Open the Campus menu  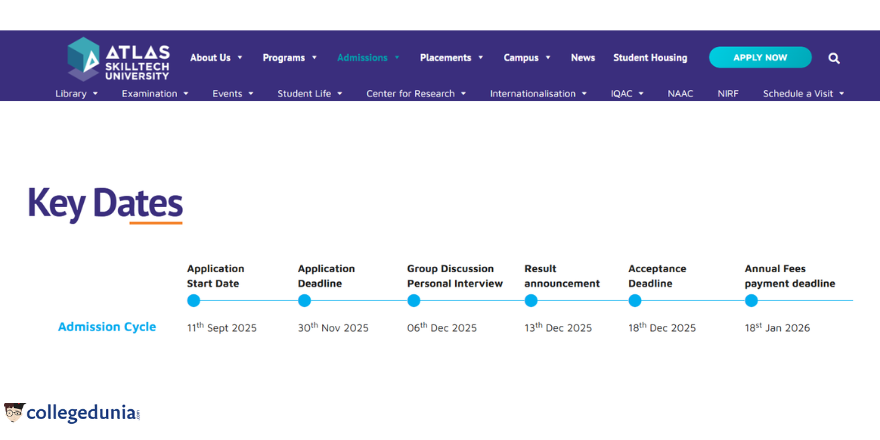[521, 57]
